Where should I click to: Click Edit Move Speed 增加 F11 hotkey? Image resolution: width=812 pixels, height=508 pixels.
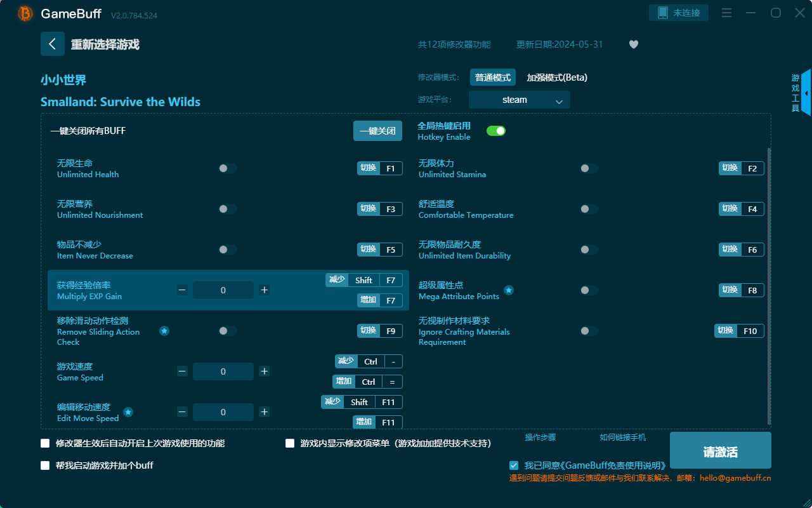378,422
